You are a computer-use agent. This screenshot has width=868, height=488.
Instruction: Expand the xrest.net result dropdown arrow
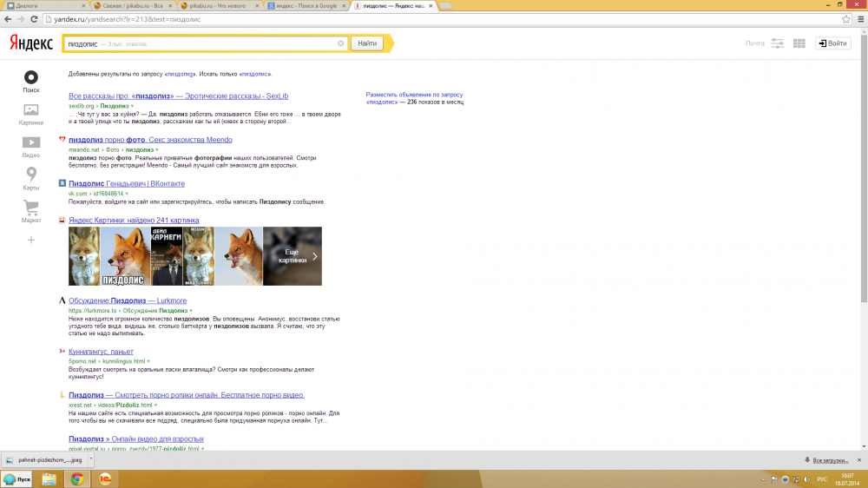(155, 405)
